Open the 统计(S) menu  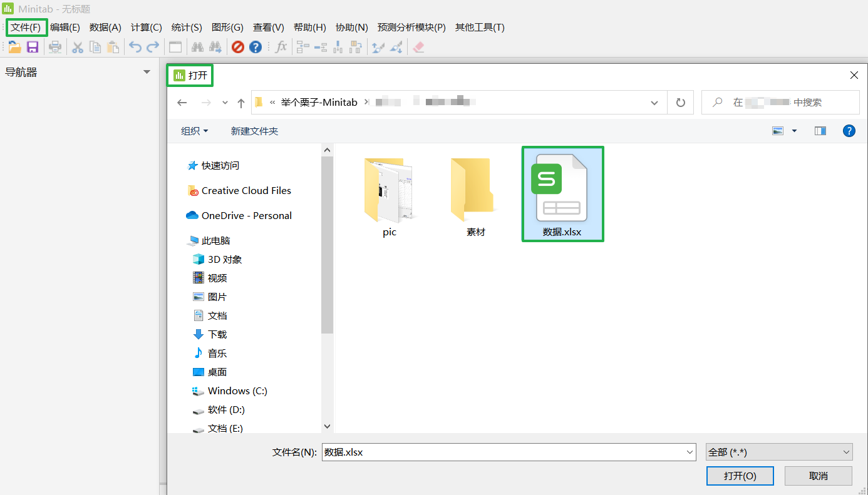(x=187, y=28)
